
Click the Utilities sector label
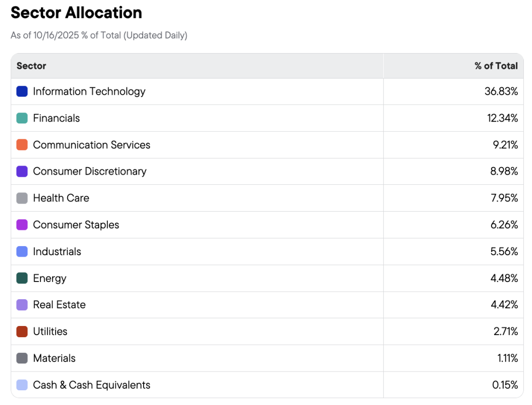pos(50,332)
